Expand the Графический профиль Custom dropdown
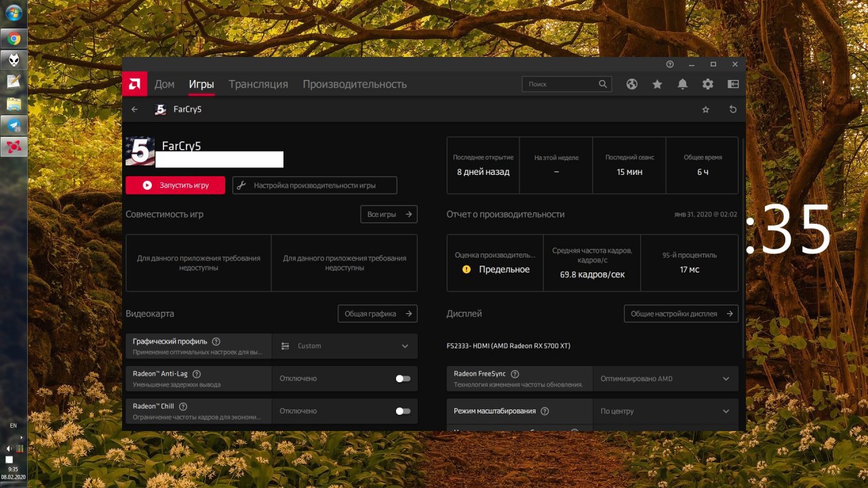 tap(345, 346)
